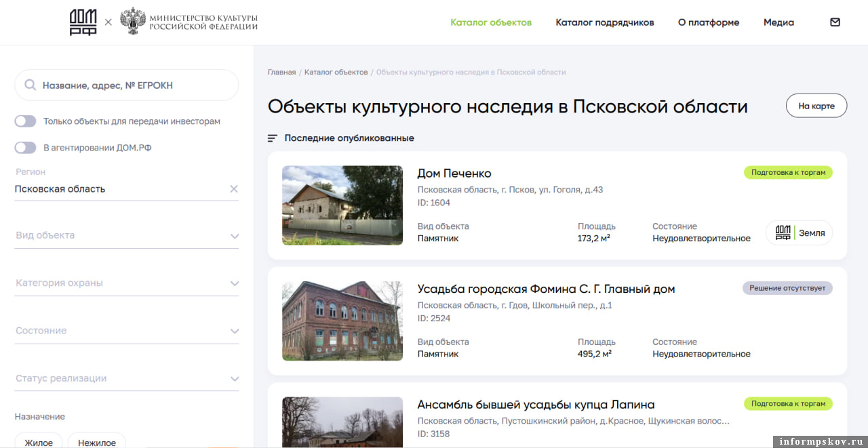Focus the Название, адрес, № ЕГРОКН field
Screen dimensions: 868x448
tap(127, 85)
